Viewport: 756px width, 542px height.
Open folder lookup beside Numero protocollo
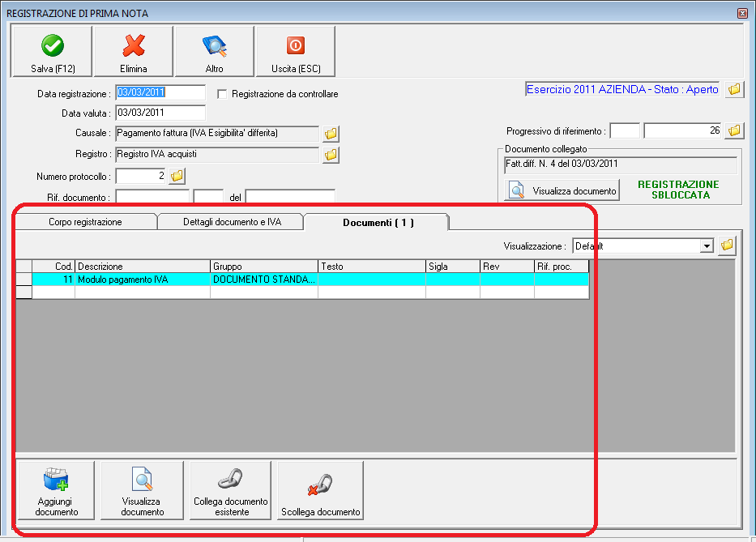click(177, 176)
